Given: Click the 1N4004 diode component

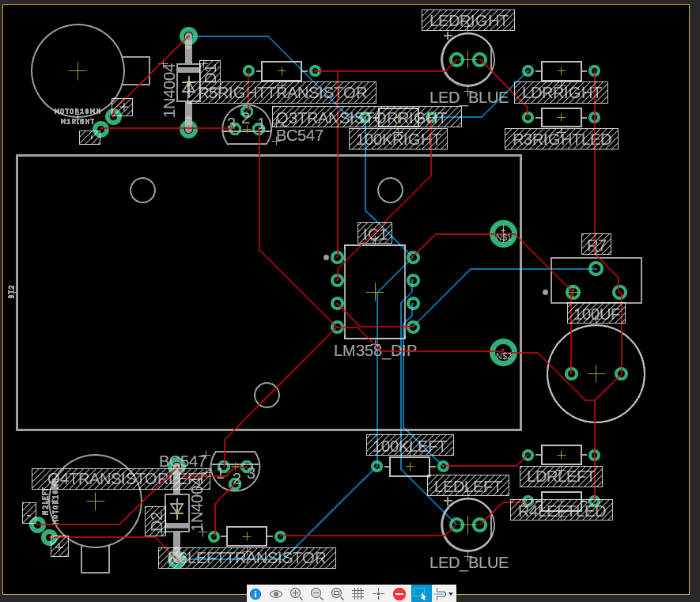Looking at the screenshot, I should [188, 83].
